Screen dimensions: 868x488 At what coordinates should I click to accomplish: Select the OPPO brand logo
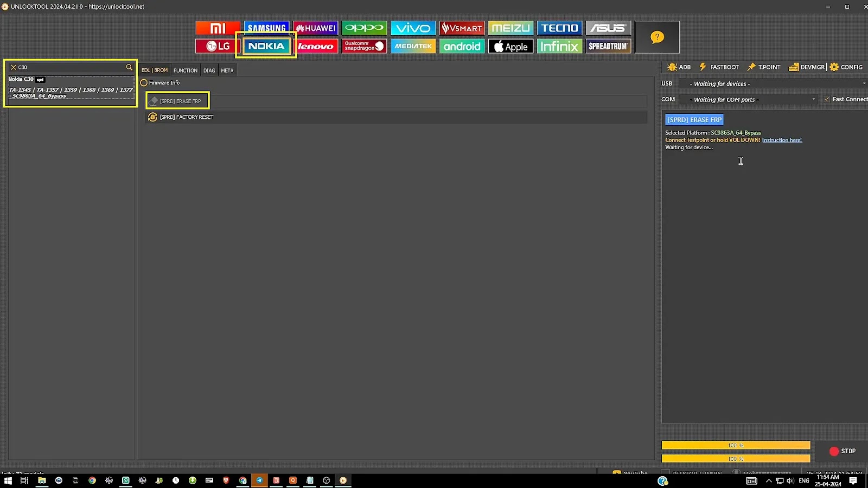pyautogui.click(x=364, y=28)
